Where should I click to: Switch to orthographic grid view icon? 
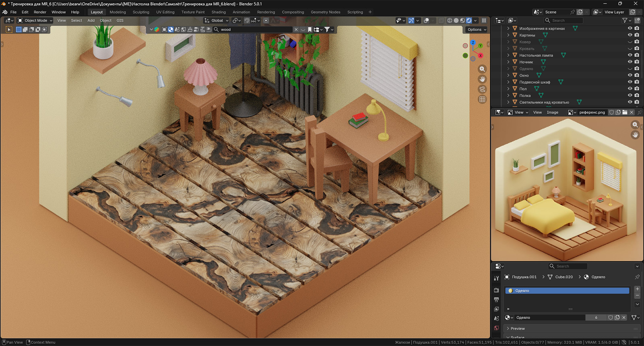pyautogui.click(x=482, y=99)
